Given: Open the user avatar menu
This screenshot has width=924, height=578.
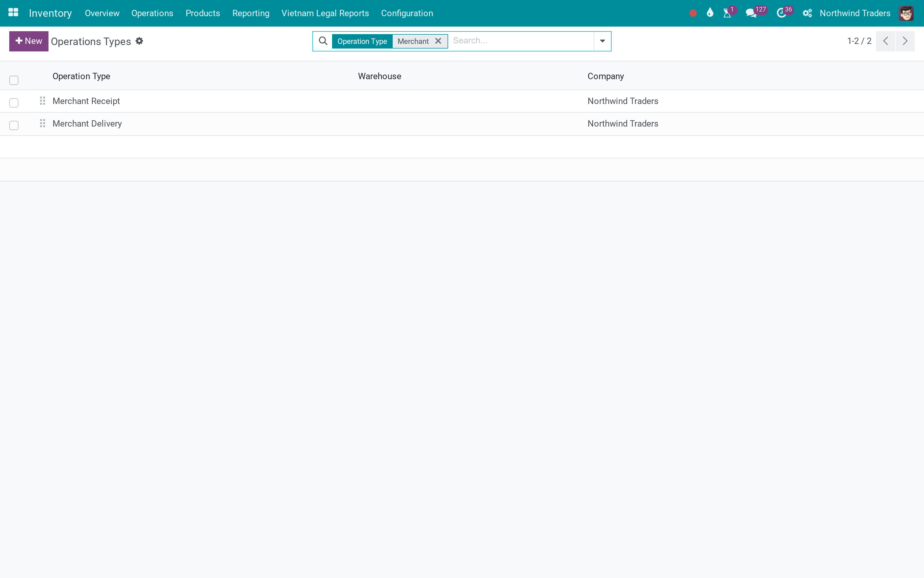Looking at the screenshot, I should point(906,13).
